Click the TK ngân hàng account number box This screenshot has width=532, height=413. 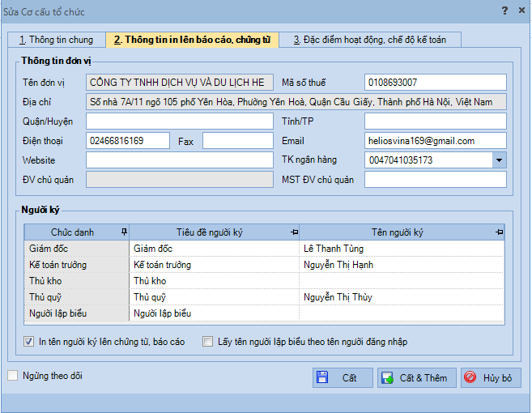point(428,160)
